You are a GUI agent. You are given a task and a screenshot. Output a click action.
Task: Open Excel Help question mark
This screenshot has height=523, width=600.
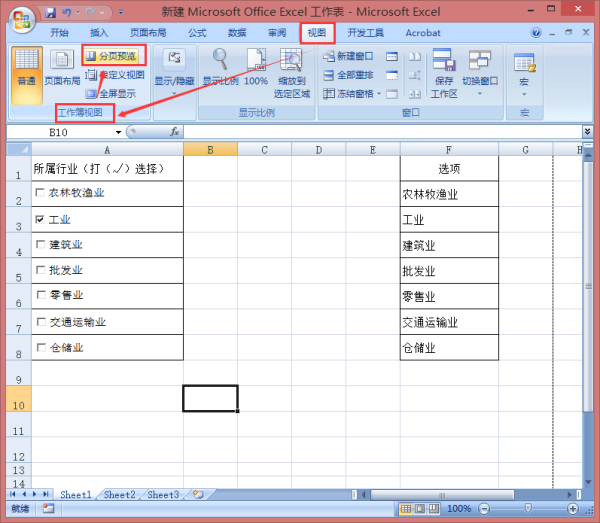536,33
